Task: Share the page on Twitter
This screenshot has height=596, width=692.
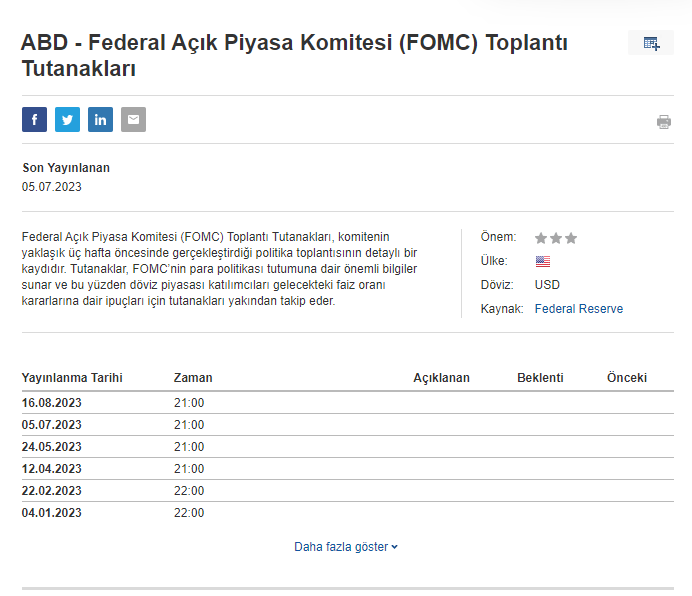Action: (67, 120)
